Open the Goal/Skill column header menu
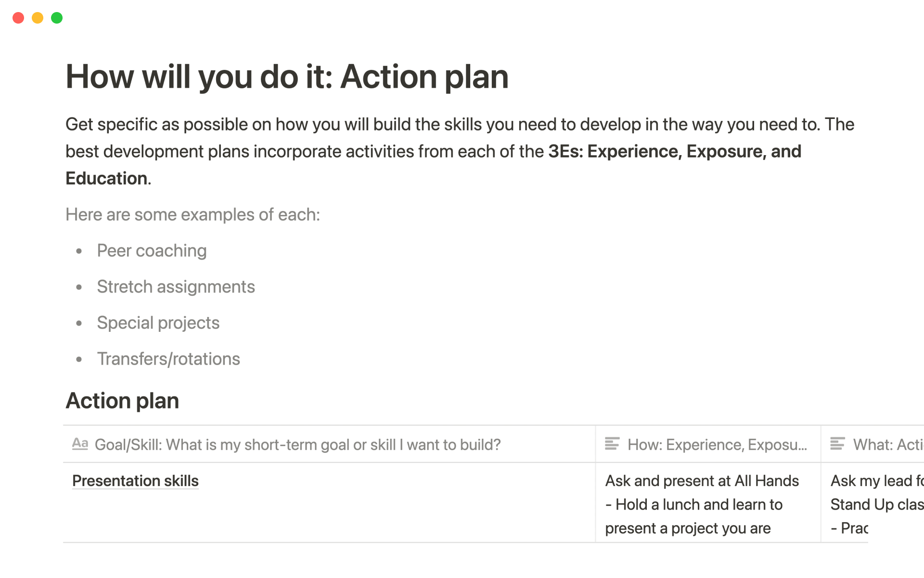924x578 pixels. pos(297,445)
